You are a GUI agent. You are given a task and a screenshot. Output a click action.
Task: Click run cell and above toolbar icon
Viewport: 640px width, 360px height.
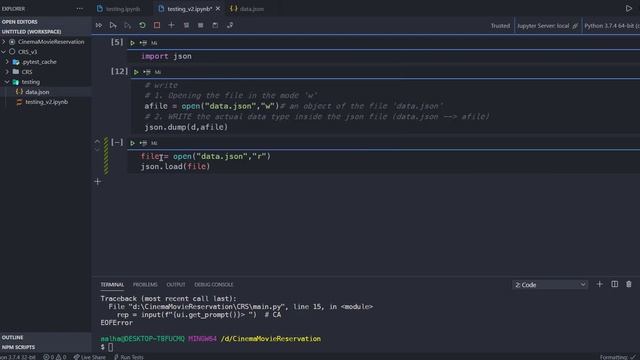point(113,25)
